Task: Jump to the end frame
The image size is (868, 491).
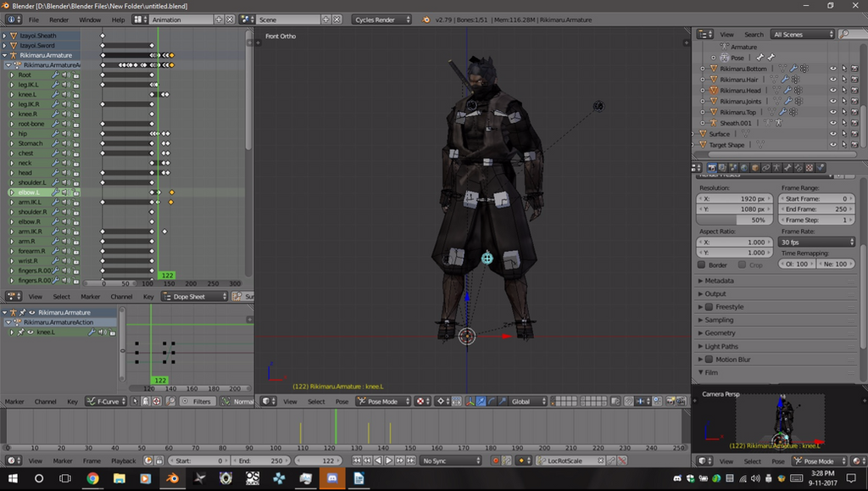Action: (x=411, y=460)
